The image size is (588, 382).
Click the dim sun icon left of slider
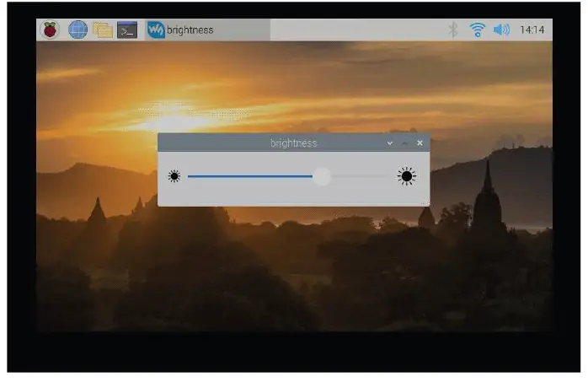coord(174,176)
